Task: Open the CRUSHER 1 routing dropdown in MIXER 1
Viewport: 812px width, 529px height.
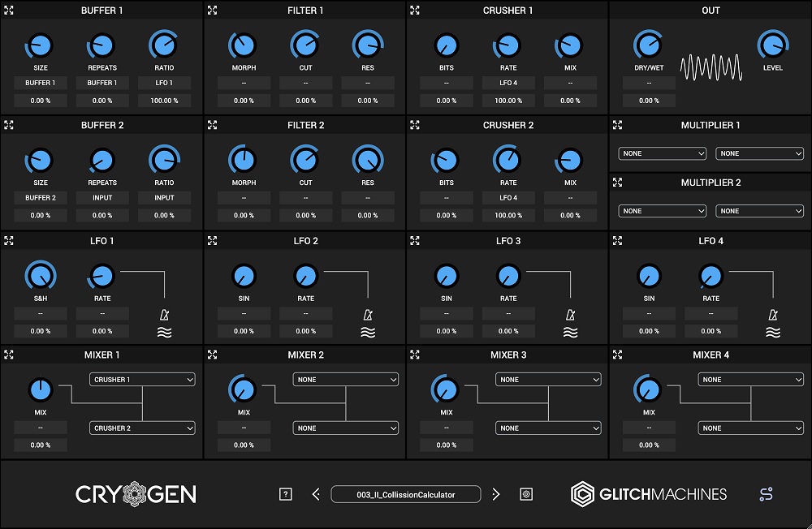Action: tap(141, 379)
